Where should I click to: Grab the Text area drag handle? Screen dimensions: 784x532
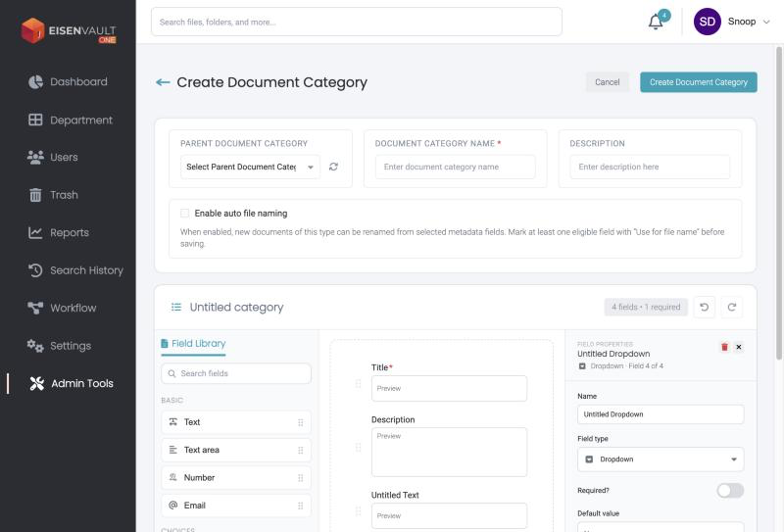[301, 450]
